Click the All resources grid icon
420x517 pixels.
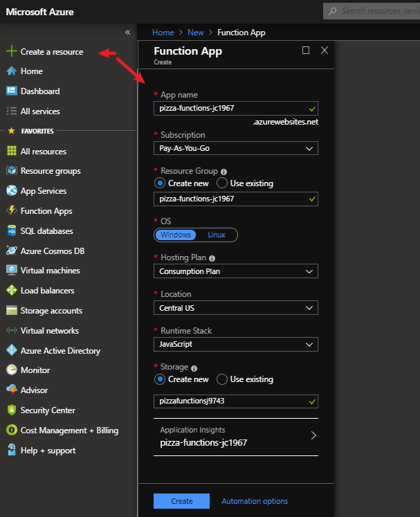(12, 151)
